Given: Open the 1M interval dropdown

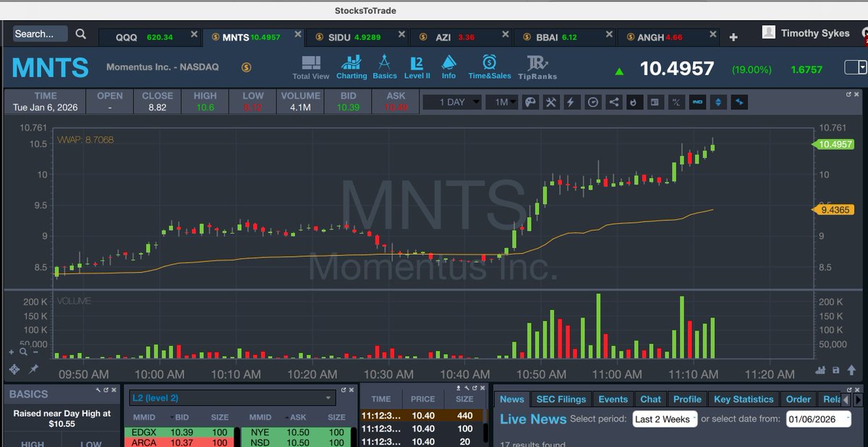Looking at the screenshot, I should [x=501, y=102].
